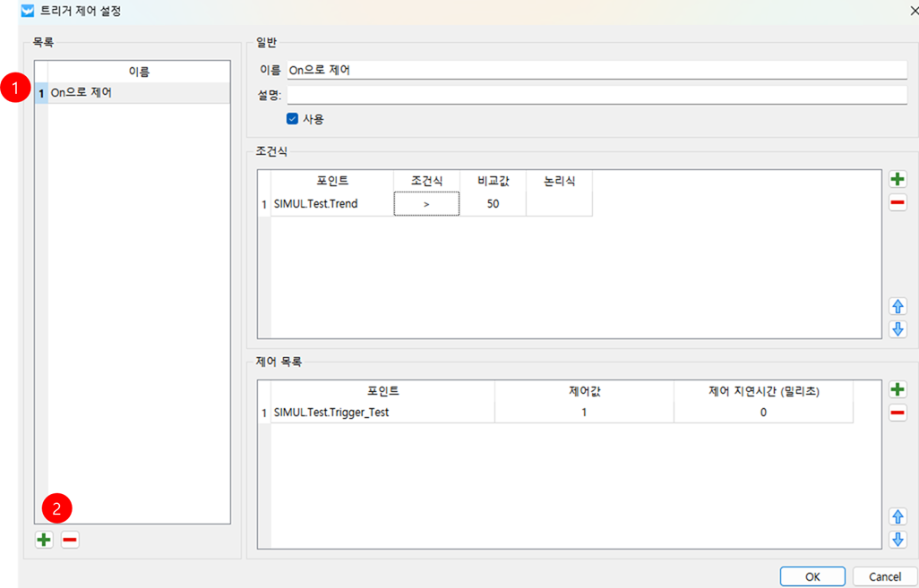
Task: Uncheck the 사용 checkbox
Action: [x=292, y=118]
